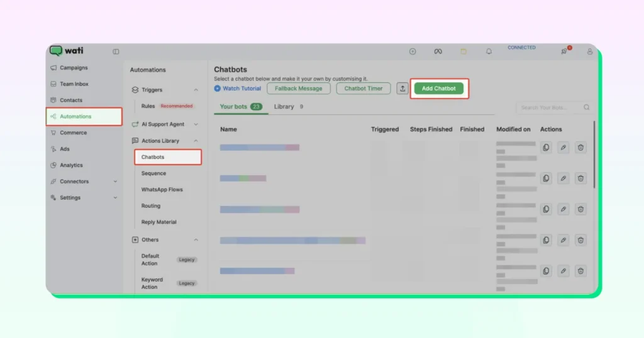Click the Fallback Message button

click(x=298, y=89)
